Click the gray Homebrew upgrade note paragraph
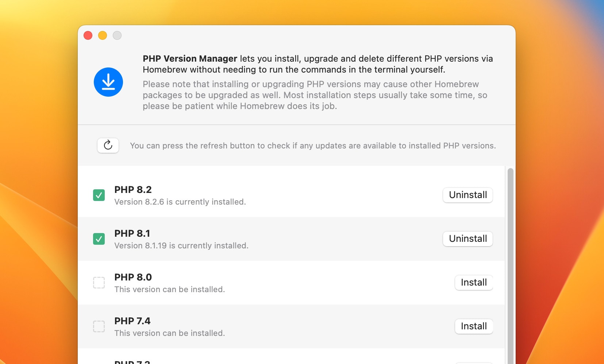The width and height of the screenshot is (604, 364). [x=315, y=95]
